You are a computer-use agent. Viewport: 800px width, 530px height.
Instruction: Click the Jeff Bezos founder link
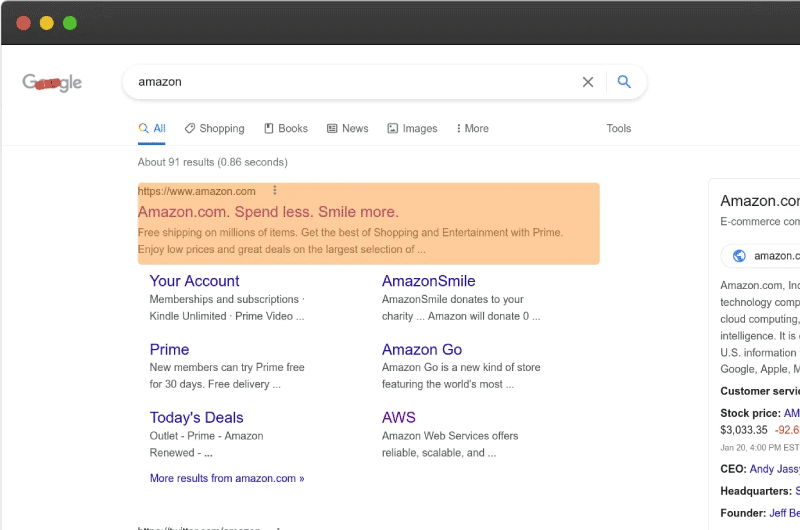pos(784,513)
